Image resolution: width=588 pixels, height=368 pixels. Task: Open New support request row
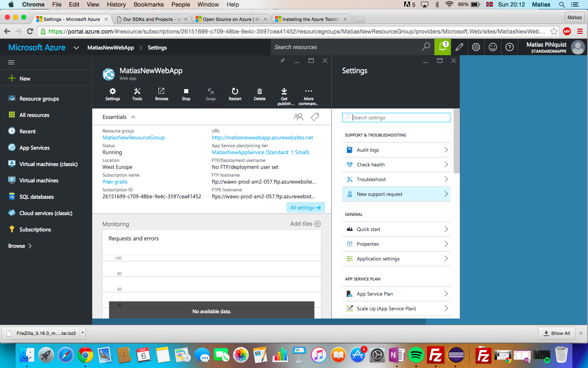396,194
